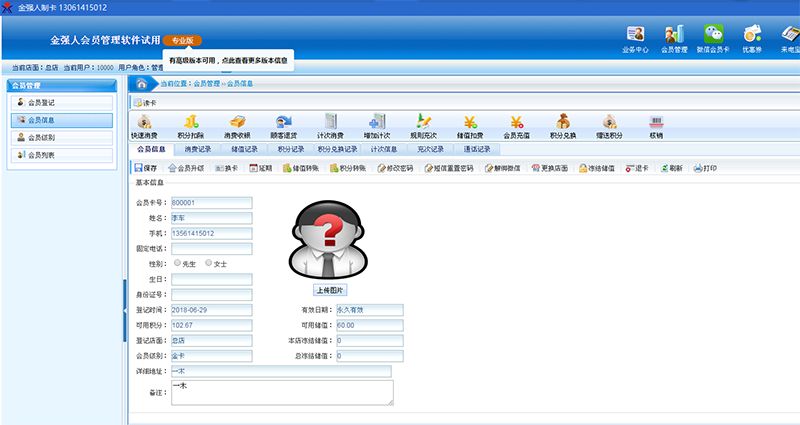This screenshot has height=425, width=800.
Task: Open 会员列表 in sidebar
Action: (x=62, y=155)
